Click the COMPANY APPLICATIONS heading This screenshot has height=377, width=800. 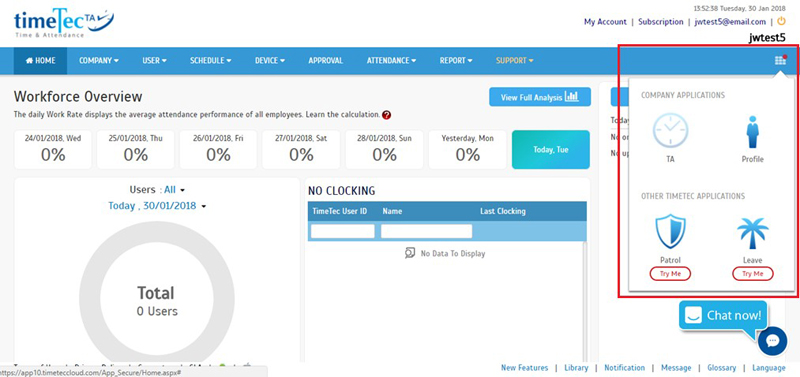tap(683, 95)
